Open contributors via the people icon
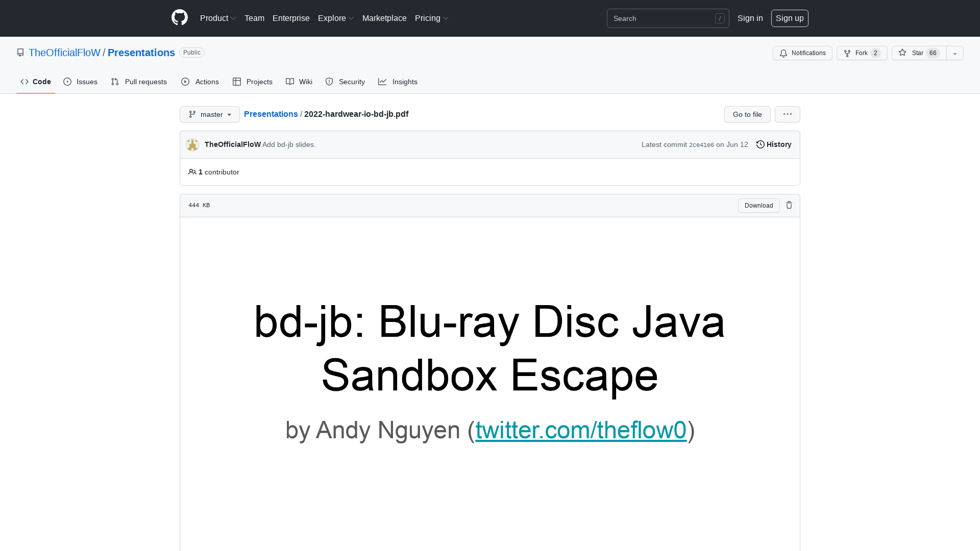Viewport: 980px width, 551px height. click(192, 172)
